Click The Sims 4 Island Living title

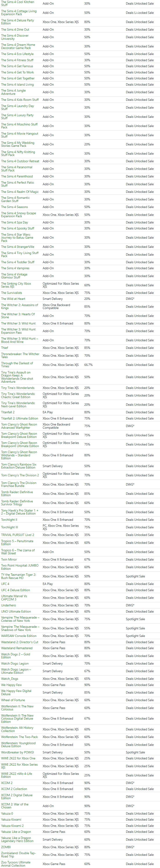(x=17, y=85)
